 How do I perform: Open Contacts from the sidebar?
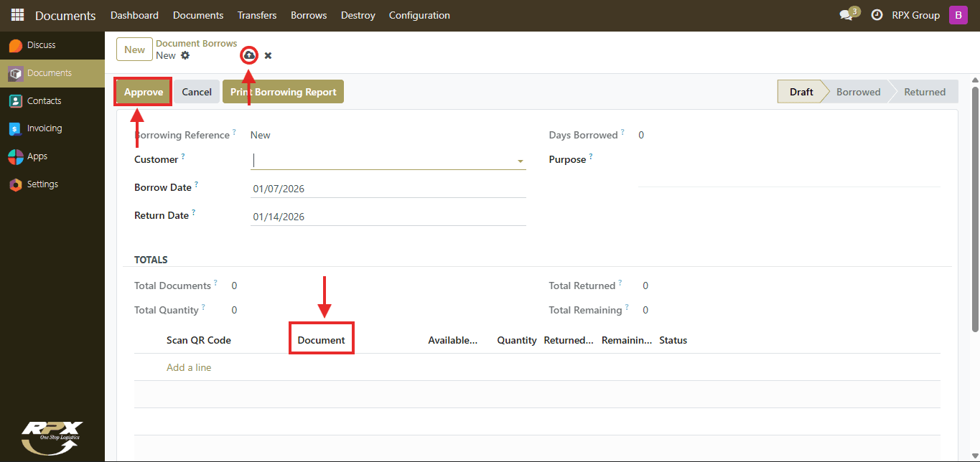pyautogui.click(x=52, y=101)
